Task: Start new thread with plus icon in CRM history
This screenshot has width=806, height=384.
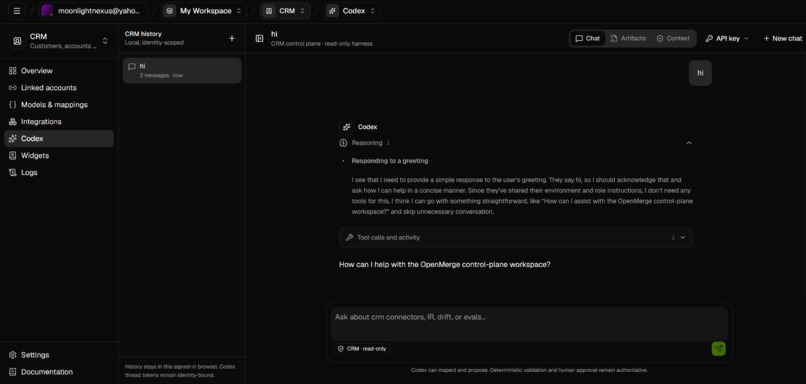Action: pyautogui.click(x=232, y=38)
